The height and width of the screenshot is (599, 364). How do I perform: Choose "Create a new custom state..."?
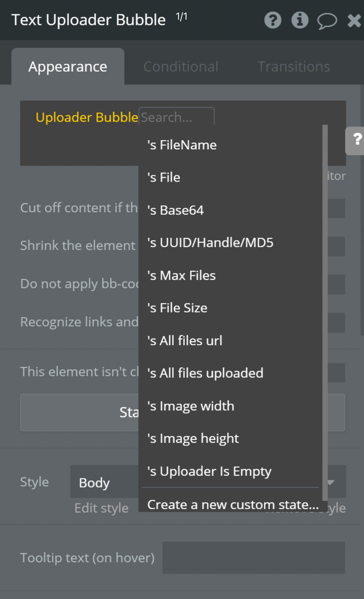(233, 505)
